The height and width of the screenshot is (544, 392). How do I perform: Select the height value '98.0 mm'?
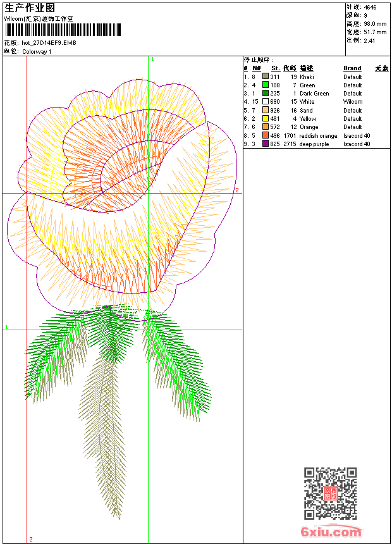[375, 23]
